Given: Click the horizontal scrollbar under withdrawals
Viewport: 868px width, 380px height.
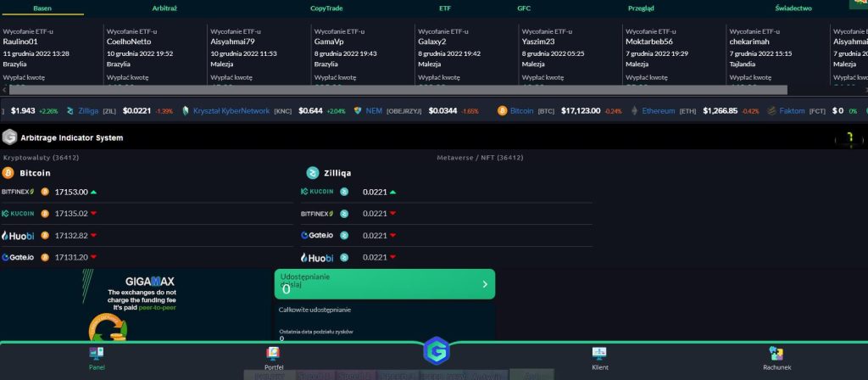Looking at the screenshot, I should coord(398,90).
